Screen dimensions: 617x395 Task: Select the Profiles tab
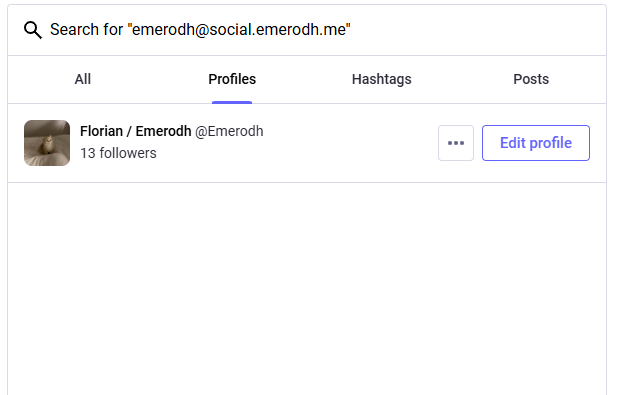click(x=232, y=79)
